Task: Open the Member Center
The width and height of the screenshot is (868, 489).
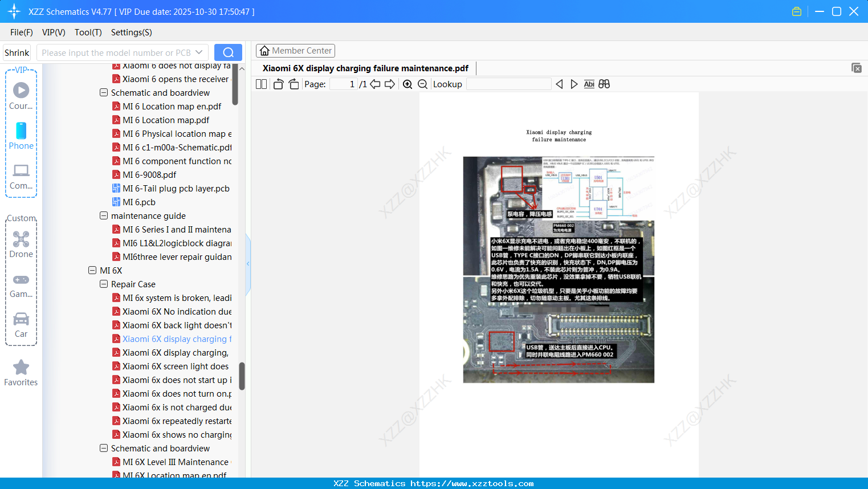Action: tap(295, 51)
